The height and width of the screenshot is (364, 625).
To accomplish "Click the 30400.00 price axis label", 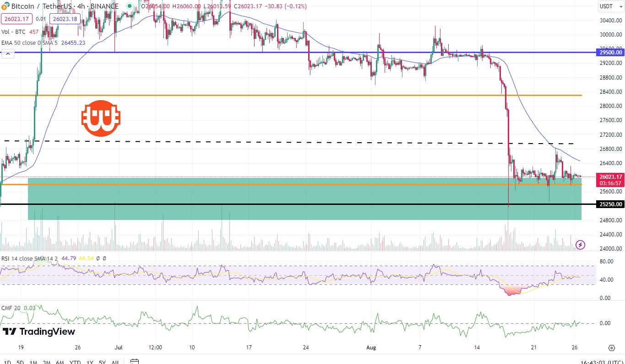I will [x=611, y=21].
